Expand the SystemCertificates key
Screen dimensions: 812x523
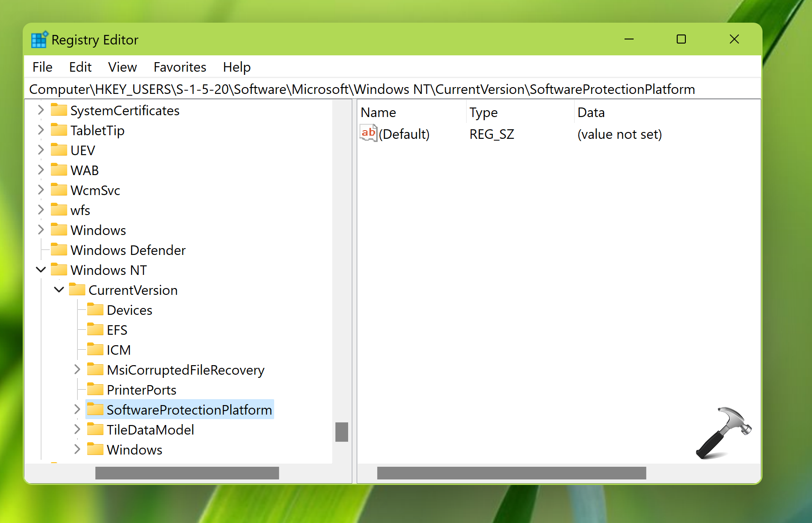click(x=41, y=110)
